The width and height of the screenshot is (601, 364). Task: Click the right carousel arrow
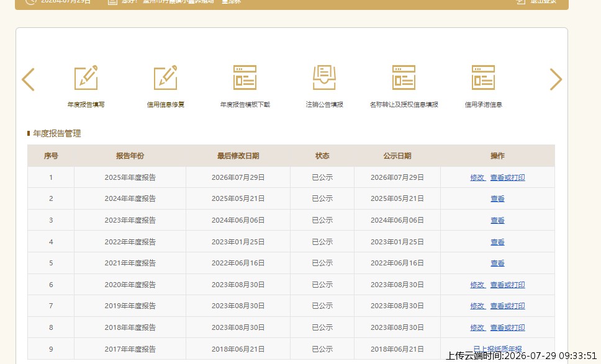point(556,79)
